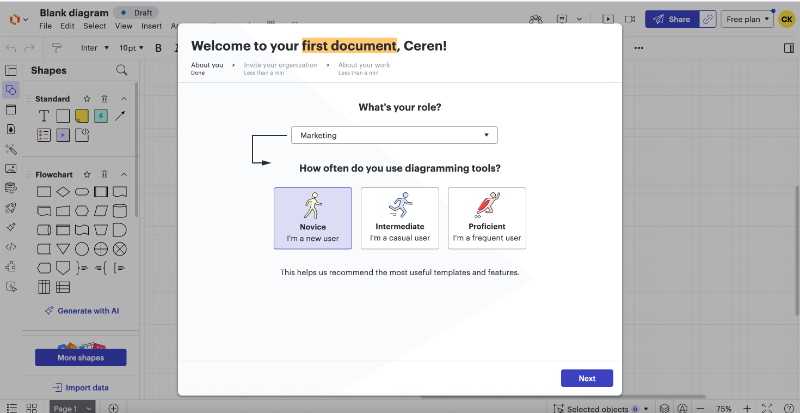800x413 pixels.
Task: Click the Draft status badge
Action: 136,13
